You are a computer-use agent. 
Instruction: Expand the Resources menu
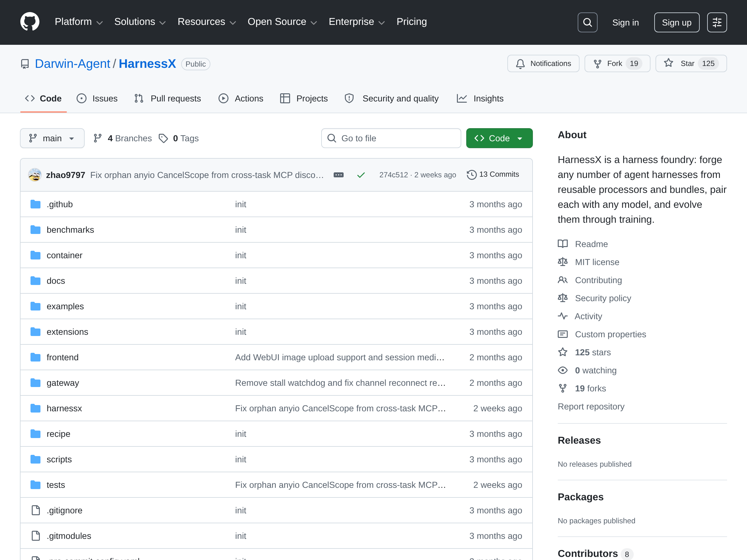point(207,22)
